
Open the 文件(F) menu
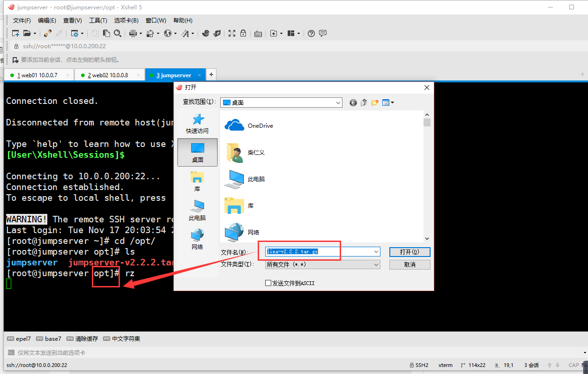(x=22, y=21)
